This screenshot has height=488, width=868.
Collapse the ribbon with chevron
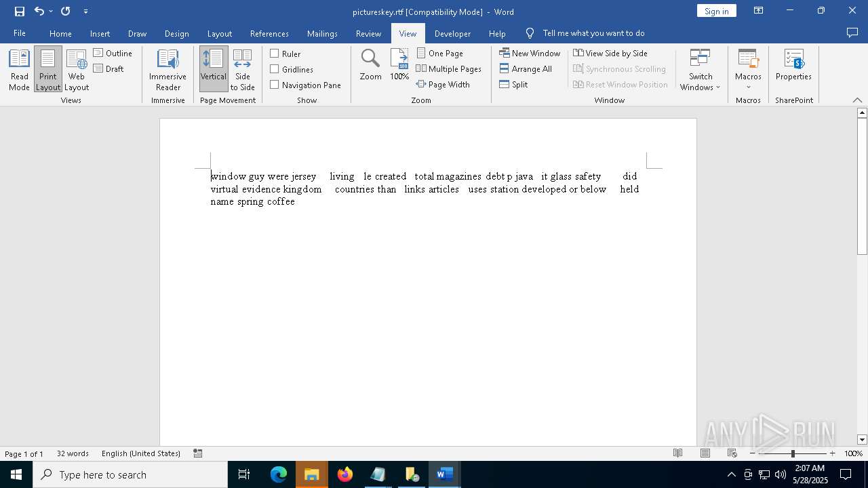pos(857,100)
